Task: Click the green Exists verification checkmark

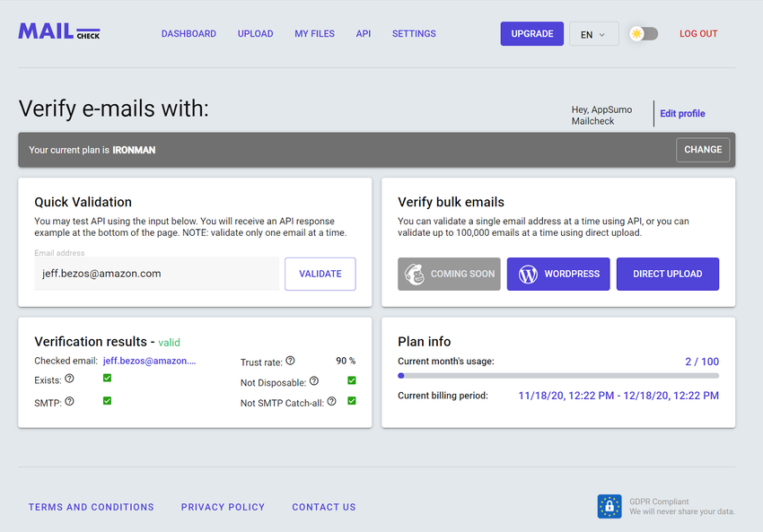Action: (107, 379)
